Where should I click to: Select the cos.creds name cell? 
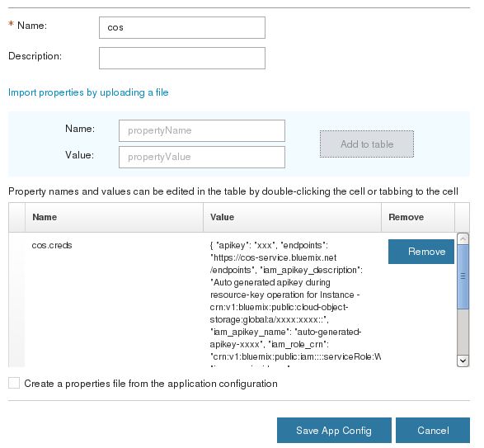pyautogui.click(x=114, y=299)
